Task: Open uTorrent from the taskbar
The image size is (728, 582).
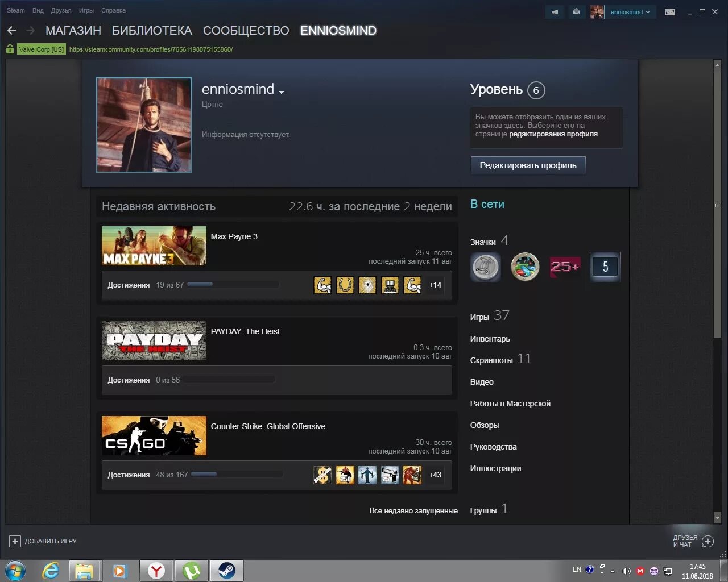Action: [192, 571]
